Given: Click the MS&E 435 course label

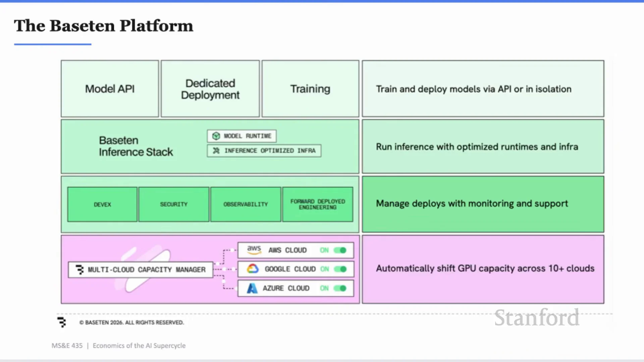Looking at the screenshot, I should pos(67,346).
